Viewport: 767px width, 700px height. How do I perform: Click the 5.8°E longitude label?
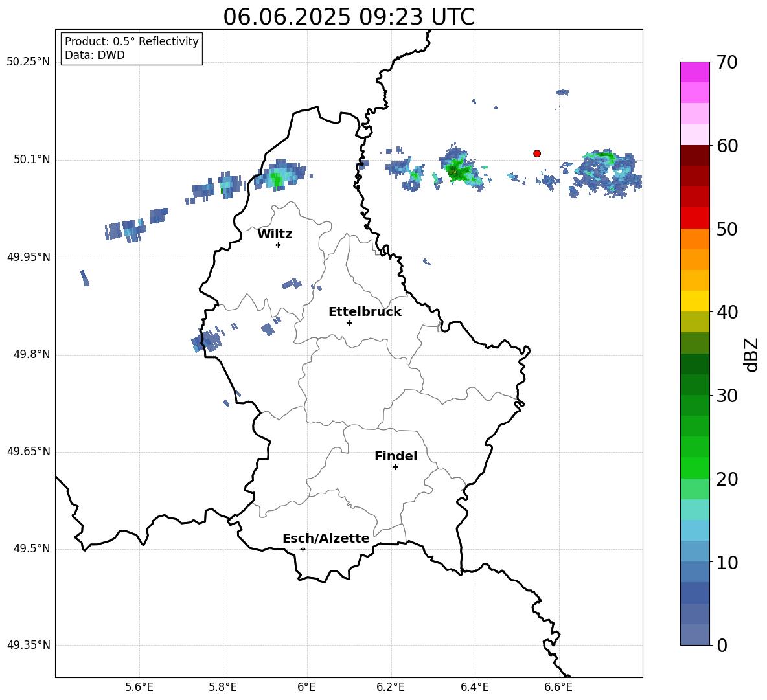(223, 687)
